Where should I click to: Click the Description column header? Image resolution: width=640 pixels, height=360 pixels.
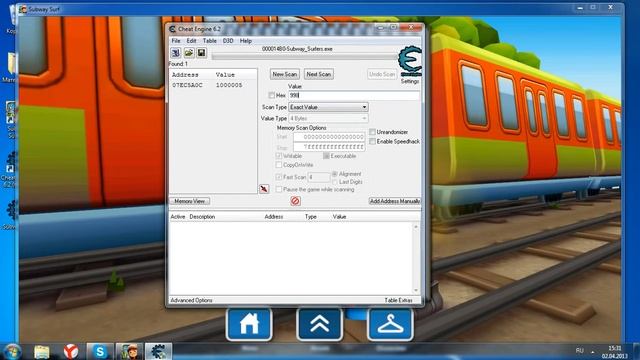tap(202, 217)
